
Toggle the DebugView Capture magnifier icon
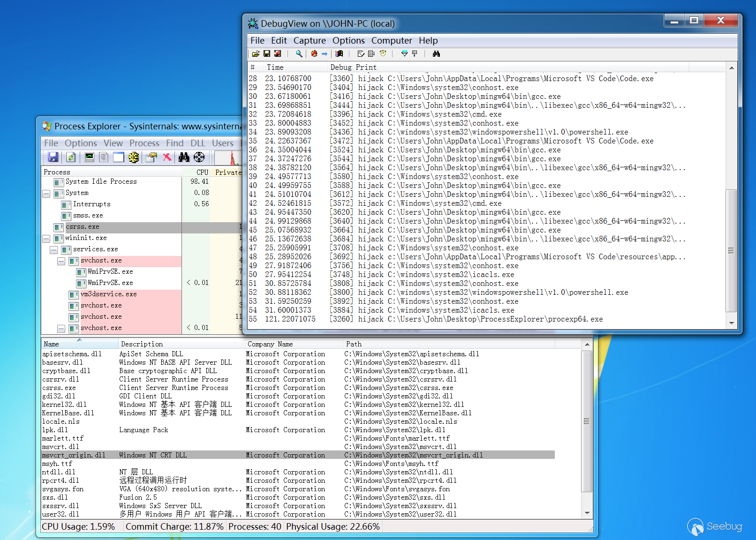click(299, 54)
